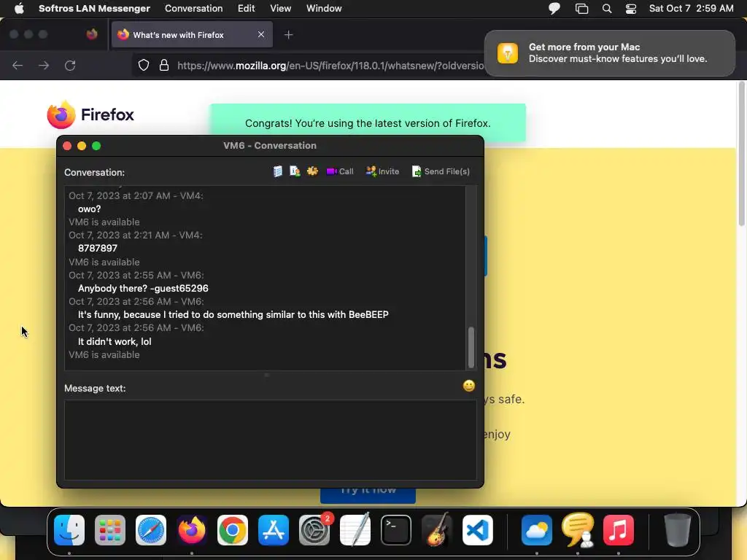Click the Get more from your Mac notification

[610, 52]
